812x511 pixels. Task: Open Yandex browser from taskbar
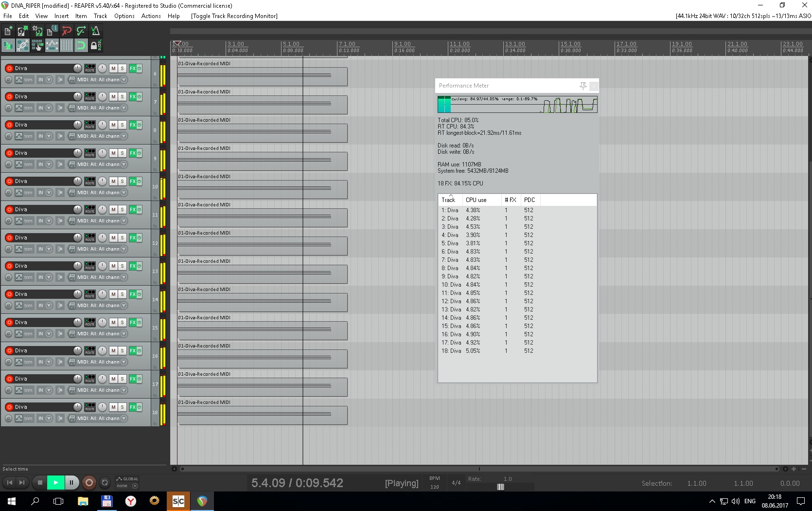point(130,501)
